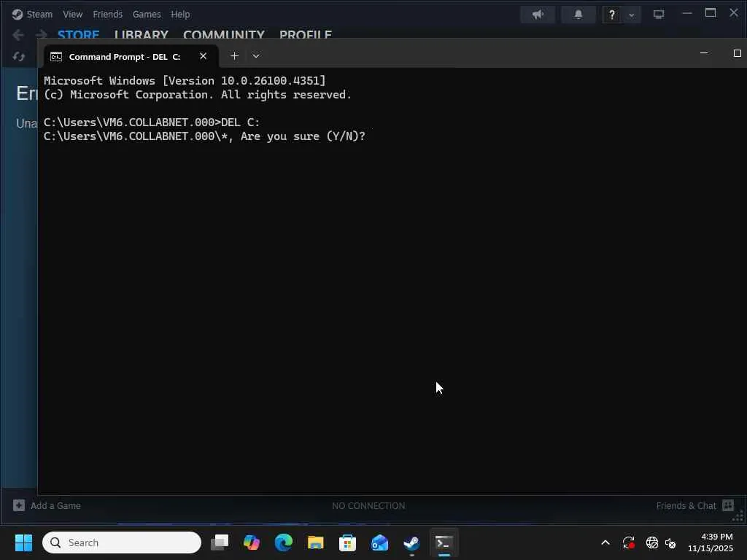The width and height of the screenshot is (747, 560).
Task: Click the Terminal taskbar icon
Action: [x=444, y=542]
